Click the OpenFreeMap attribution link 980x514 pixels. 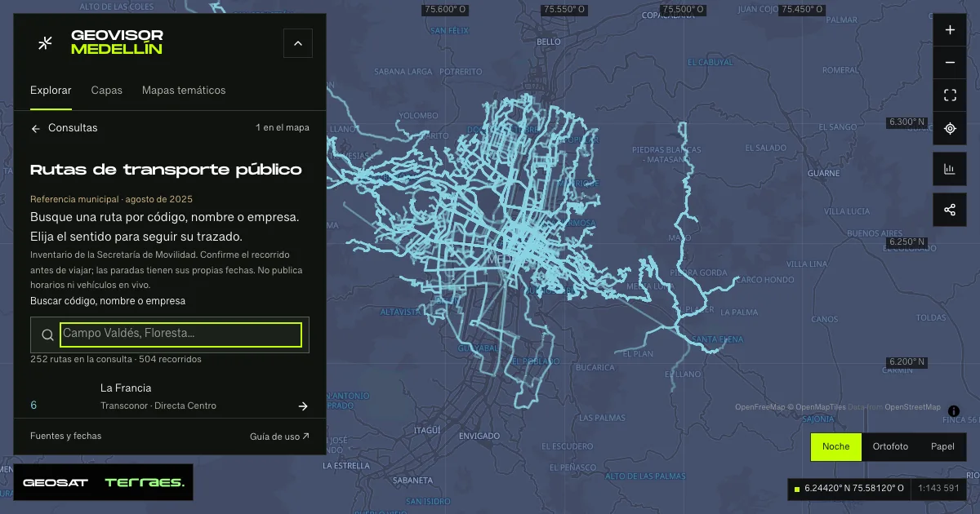coord(759,407)
